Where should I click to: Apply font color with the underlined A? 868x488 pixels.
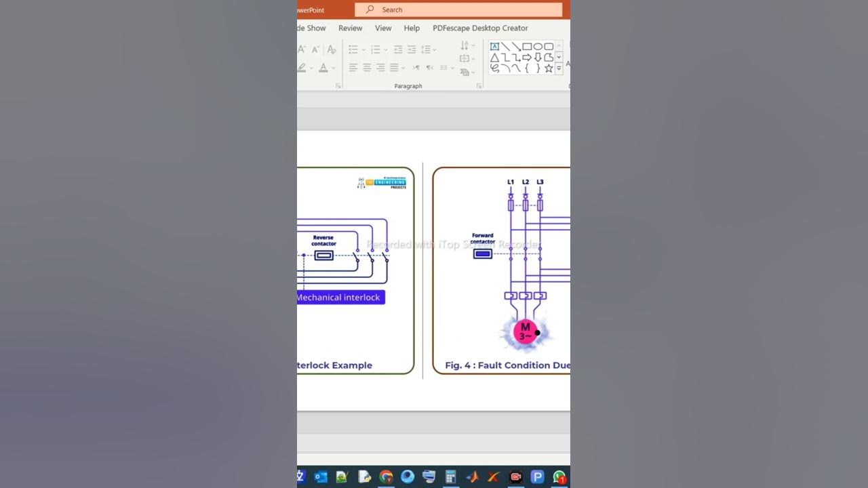click(323, 68)
